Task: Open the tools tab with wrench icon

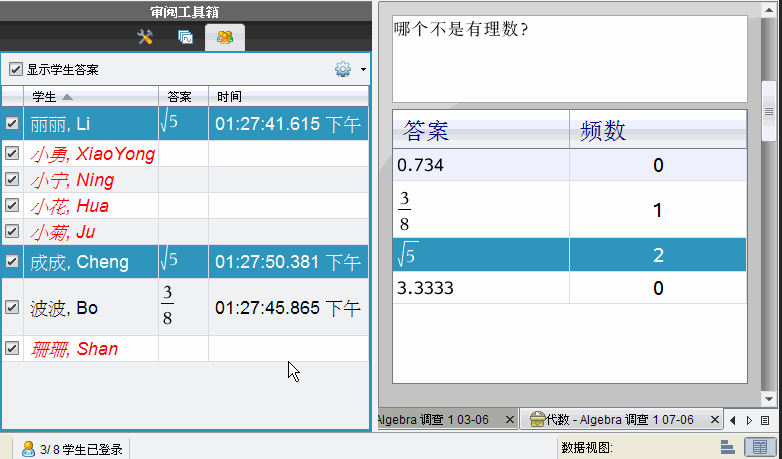Action: 145,38
